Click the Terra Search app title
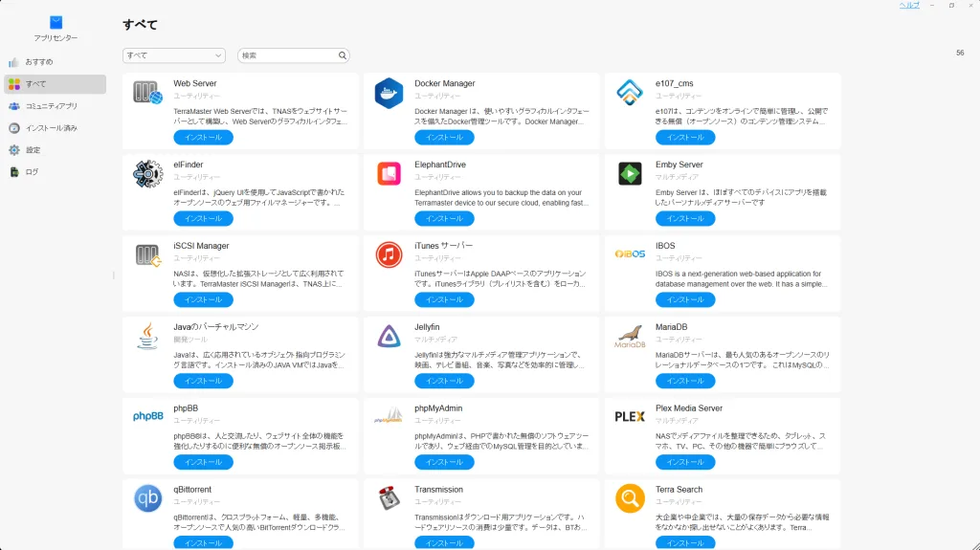Screen dimensions: 980x550 point(679,490)
